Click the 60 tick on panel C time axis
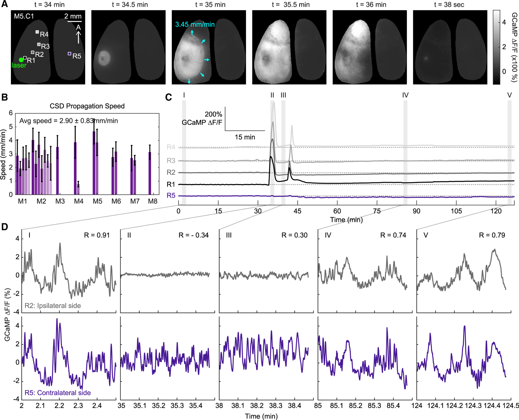Screen dimensions: 519x420 click(337, 211)
